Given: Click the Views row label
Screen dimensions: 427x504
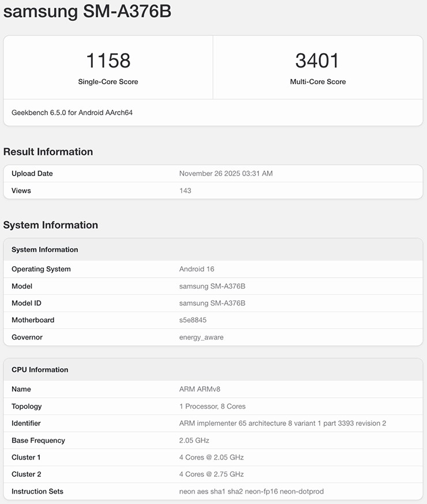Looking at the screenshot, I should pyautogui.click(x=21, y=191).
